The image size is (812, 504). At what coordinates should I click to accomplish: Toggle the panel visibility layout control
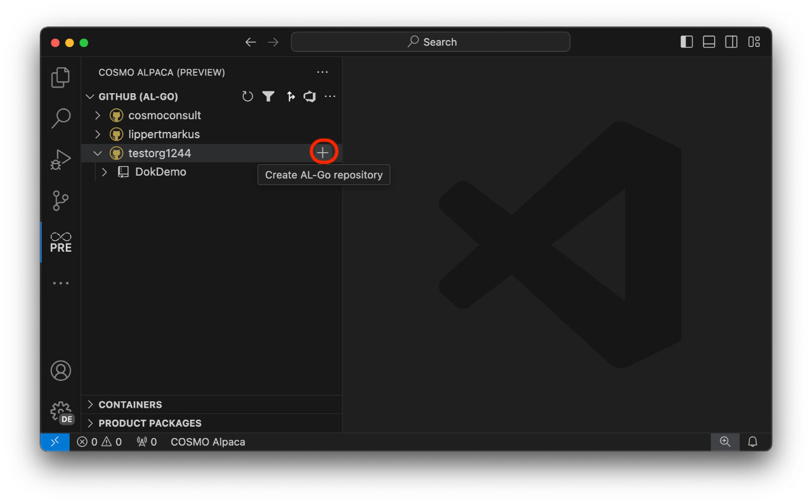709,41
